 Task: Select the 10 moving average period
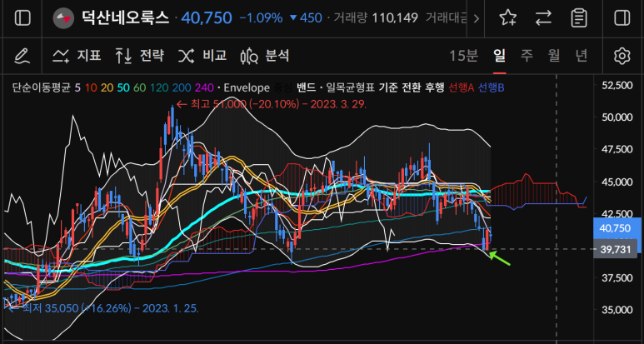tap(92, 87)
